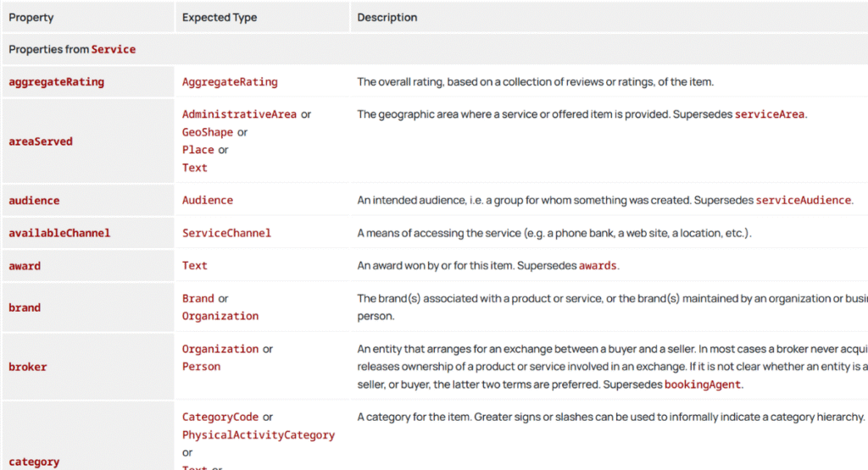Viewport: 868px width, 470px height.
Task: Open the bookingAgent superseded link
Action: 703,384
